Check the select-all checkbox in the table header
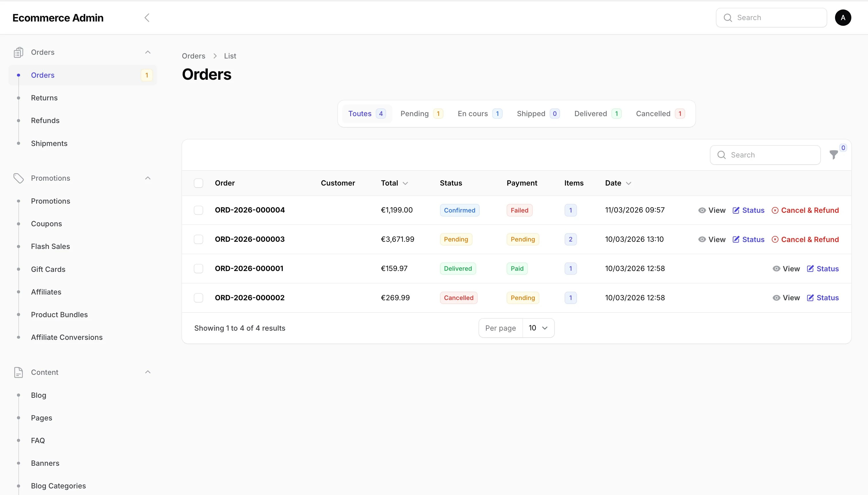Image resolution: width=868 pixels, height=495 pixels. coord(198,183)
